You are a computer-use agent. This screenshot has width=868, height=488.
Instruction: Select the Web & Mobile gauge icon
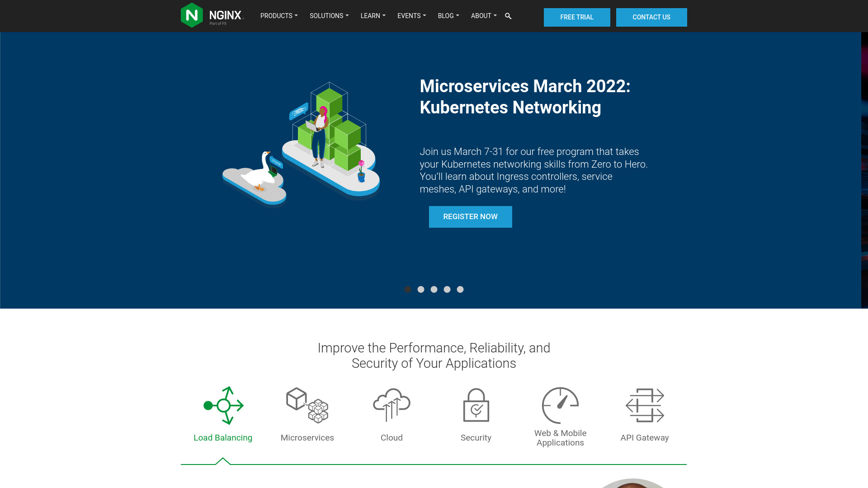[x=561, y=405]
